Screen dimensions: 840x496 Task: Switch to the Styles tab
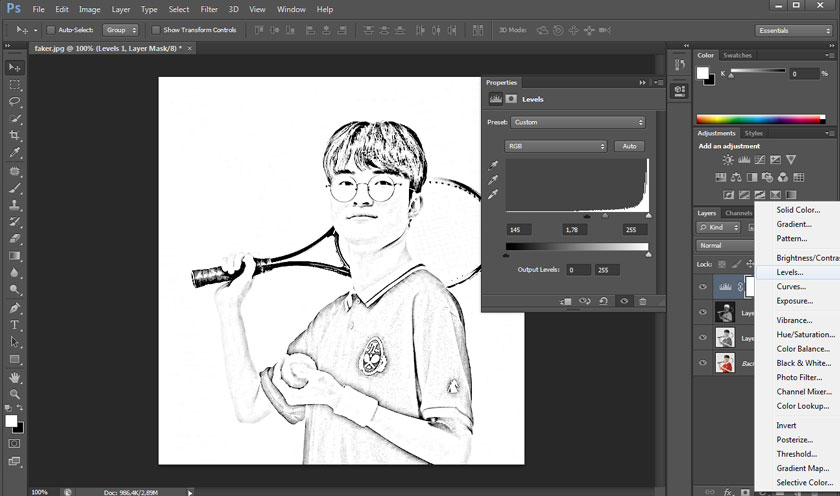point(753,133)
